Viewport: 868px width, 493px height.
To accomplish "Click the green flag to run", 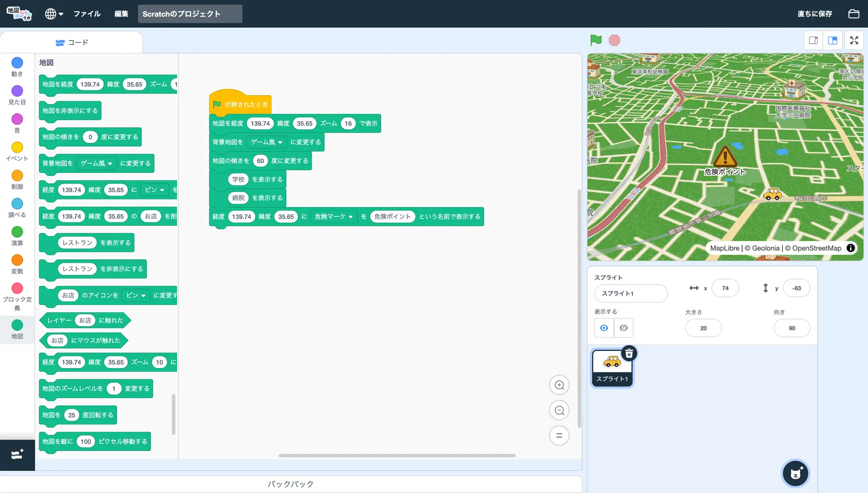I will point(596,40).
